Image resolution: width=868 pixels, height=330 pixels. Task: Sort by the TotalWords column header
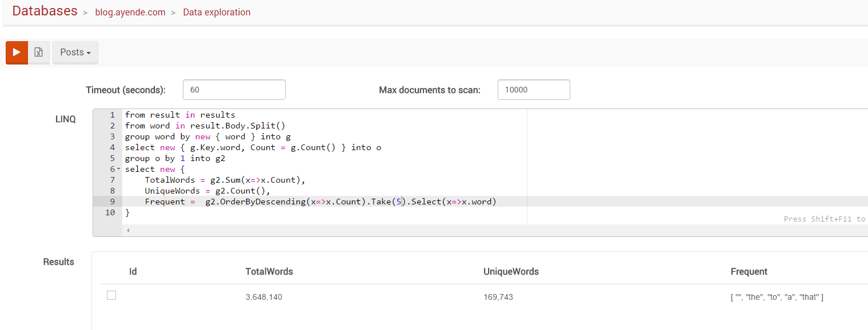tap(269, 272)
